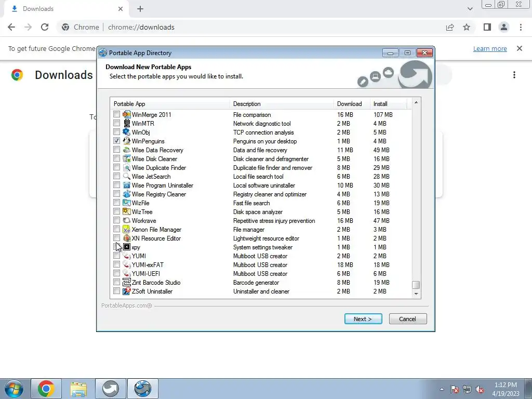Click the app list scrollbar thumb
The height and width of the screenshot is (399, 532).
416,285
